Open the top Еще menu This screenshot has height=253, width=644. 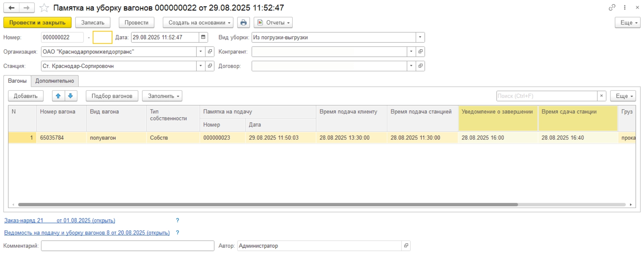[x=628, y=22]
